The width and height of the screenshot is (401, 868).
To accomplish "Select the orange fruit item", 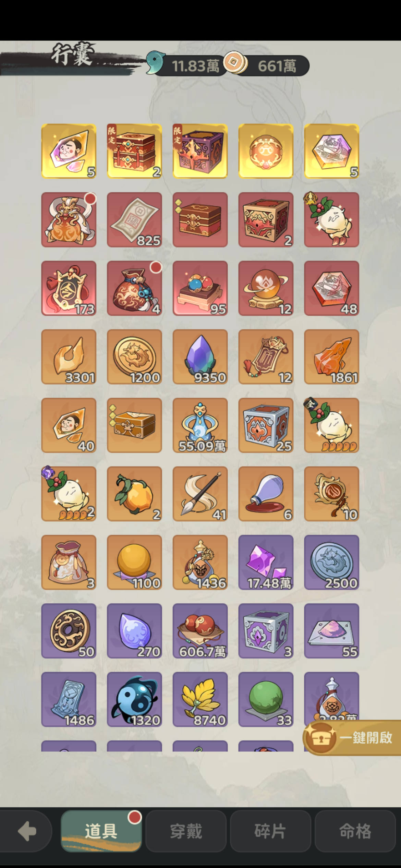I will point(134,494).
